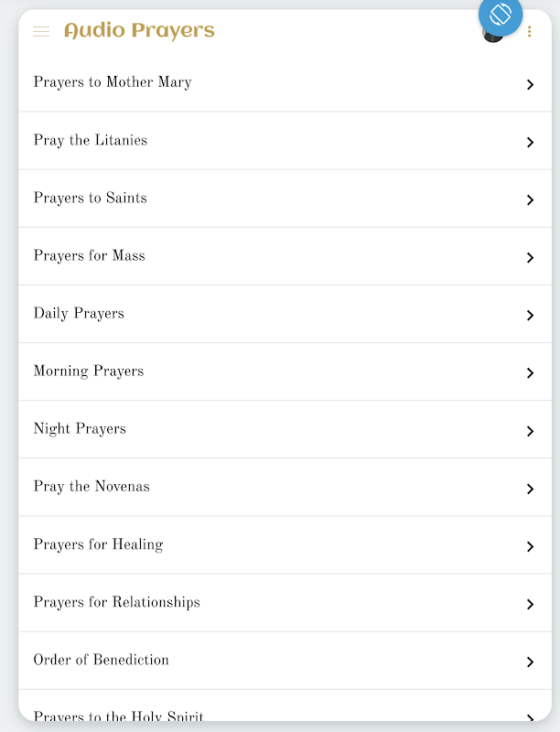Tap the Morning Prayers arrow icon
This screenshot has height=732, width=560.
coord(530,373)
